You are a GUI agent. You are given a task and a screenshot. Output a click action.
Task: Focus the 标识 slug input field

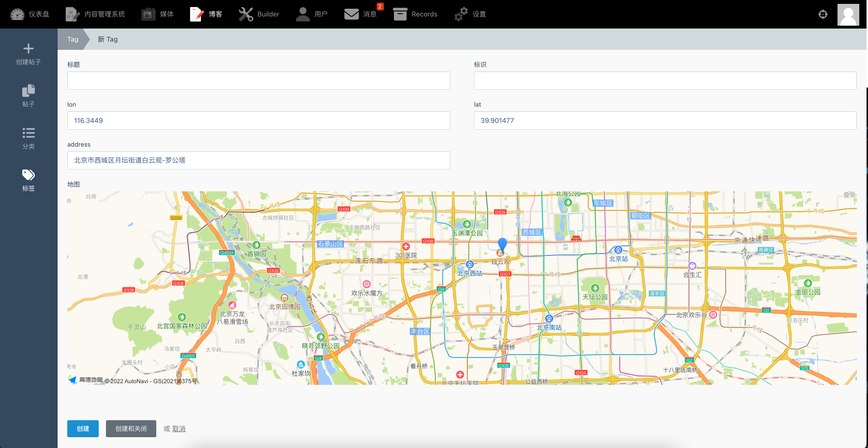pos(665,80)
